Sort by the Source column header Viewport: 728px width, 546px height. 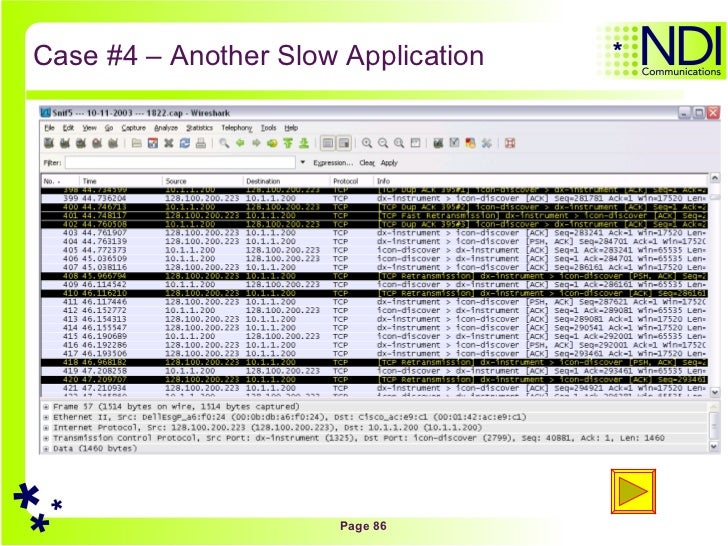tap(203, 181)
